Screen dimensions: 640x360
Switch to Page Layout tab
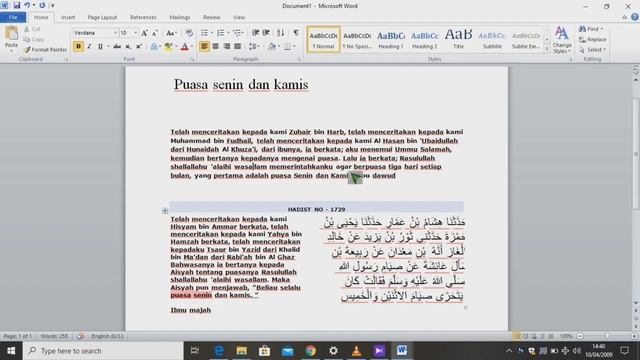coord(102,18)
